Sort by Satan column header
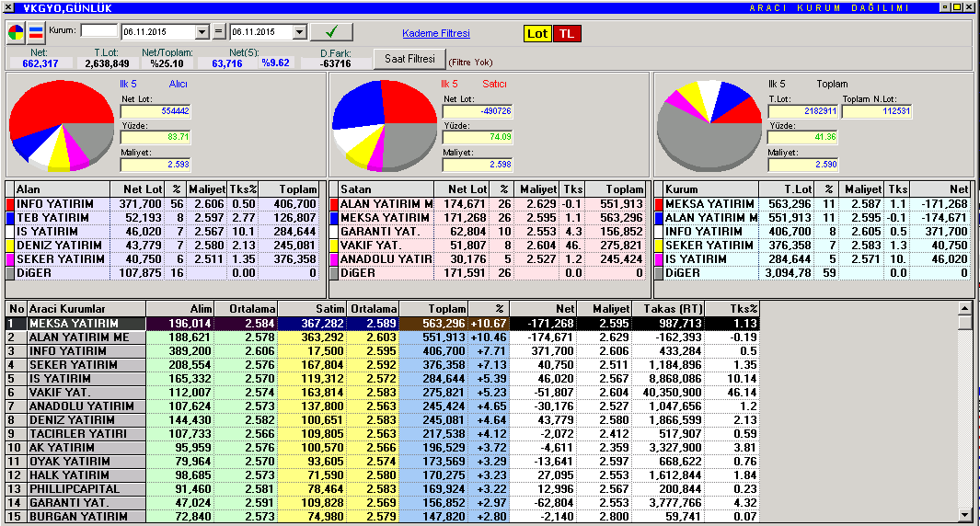 (386, 189)
